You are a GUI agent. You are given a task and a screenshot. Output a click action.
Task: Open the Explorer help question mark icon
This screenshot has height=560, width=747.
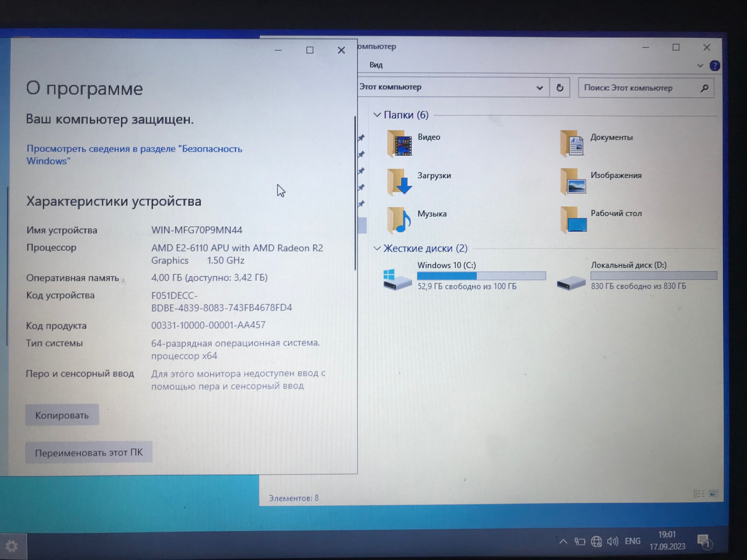click(x=714, y=66)
